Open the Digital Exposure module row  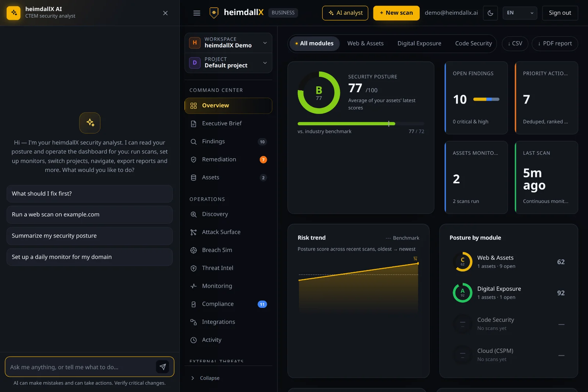(x=509, y=293)
